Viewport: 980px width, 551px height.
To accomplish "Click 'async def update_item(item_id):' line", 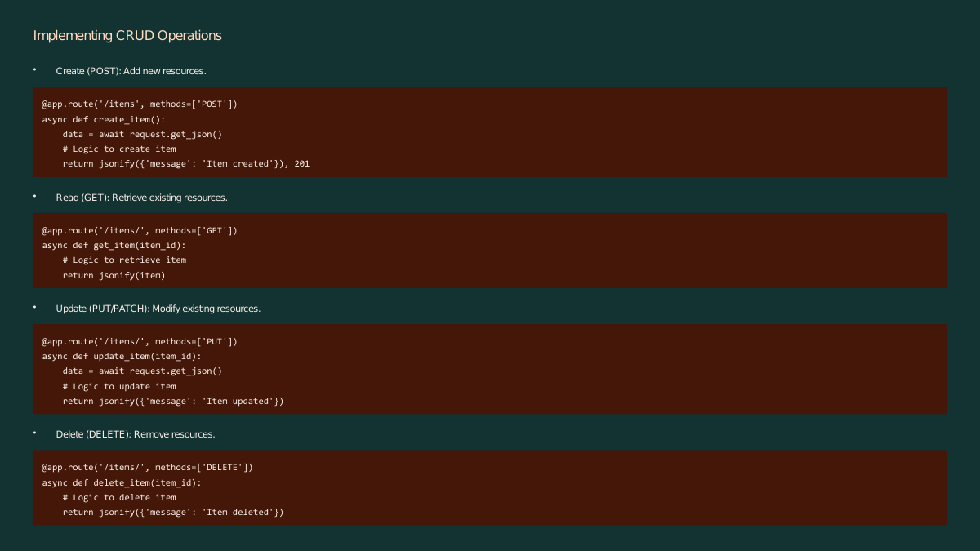I will (x=122, y=356).
